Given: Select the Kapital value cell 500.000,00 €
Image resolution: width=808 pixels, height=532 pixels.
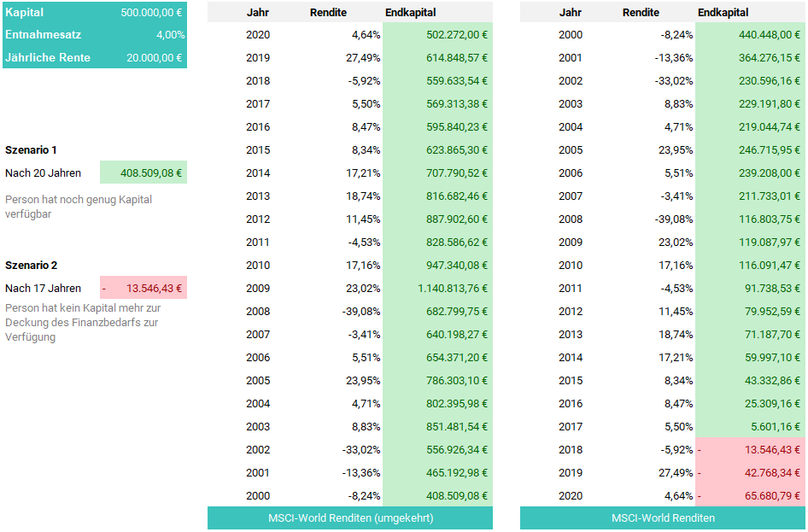Looking at the screenshot, I should pyautogui.click(x=152, y=13).
